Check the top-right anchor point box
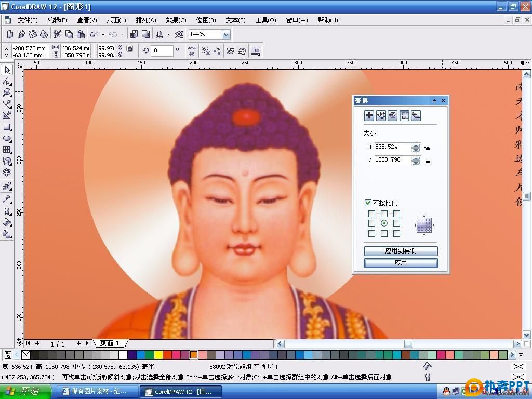532x399 pixels. (396, 214)
